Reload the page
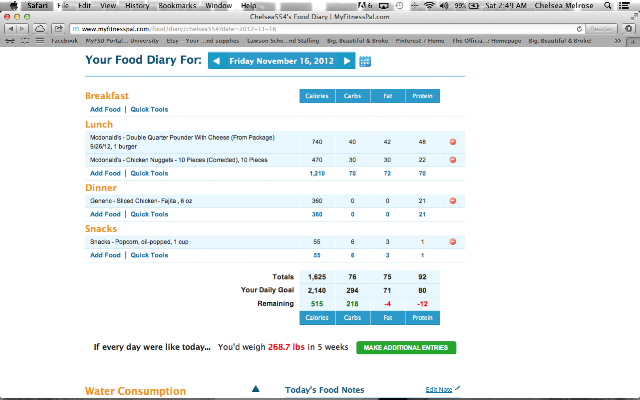This screenshot has height=400, width=640. point(579,29)
